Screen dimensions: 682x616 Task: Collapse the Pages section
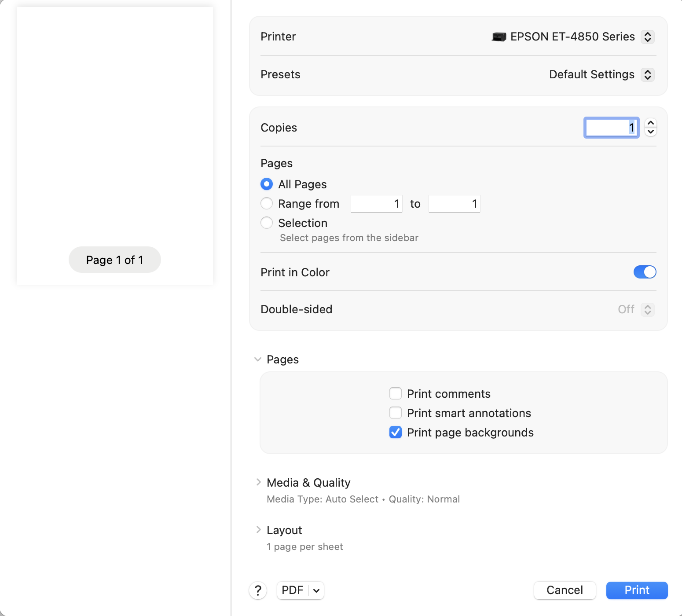pos(258,359)
